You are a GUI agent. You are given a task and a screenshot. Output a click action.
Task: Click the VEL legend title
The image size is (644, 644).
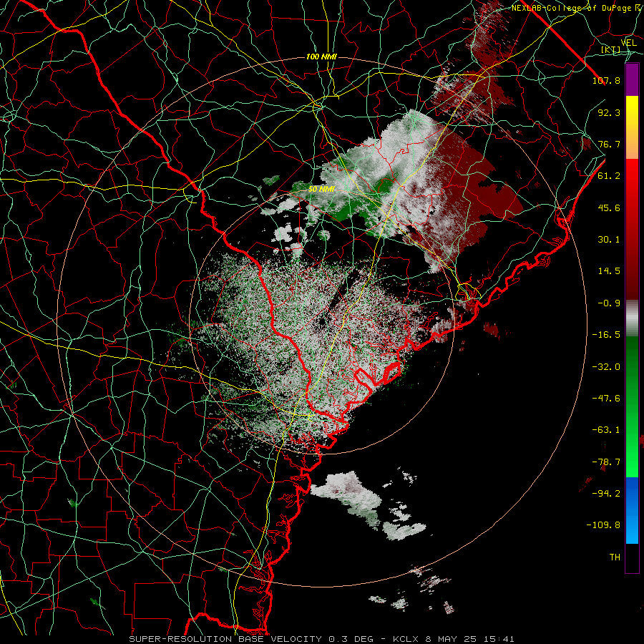628,42
